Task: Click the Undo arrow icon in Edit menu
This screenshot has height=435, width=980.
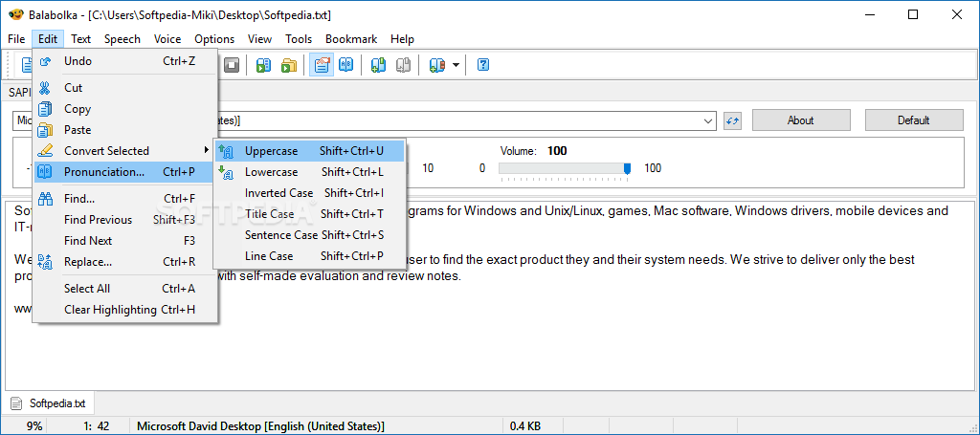Action: coord(45,61)
